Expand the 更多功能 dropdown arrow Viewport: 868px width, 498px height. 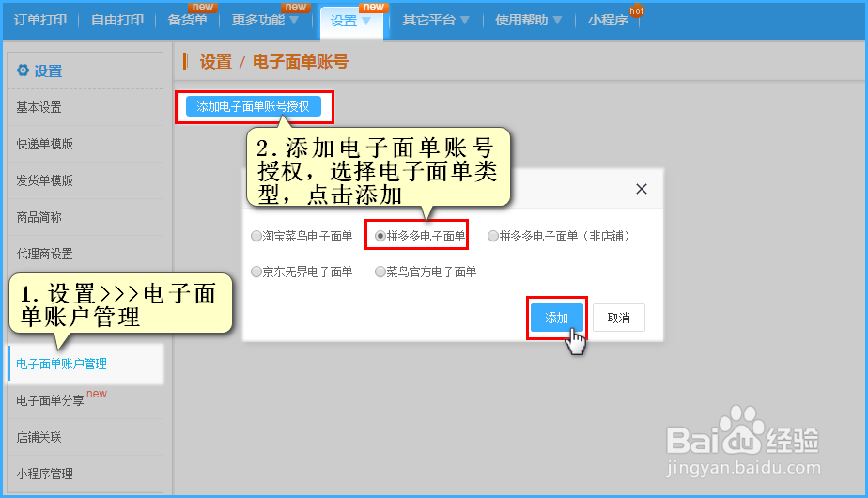(x=294, y=21)
